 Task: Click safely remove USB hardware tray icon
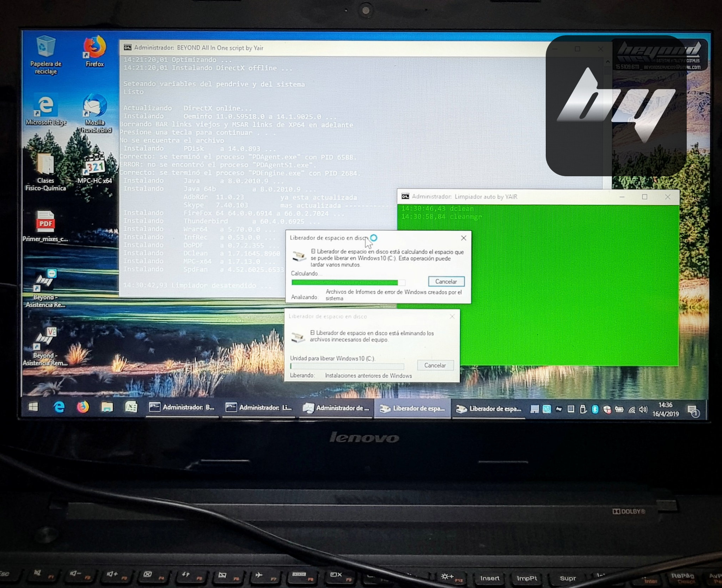click(x=583, y=409)
